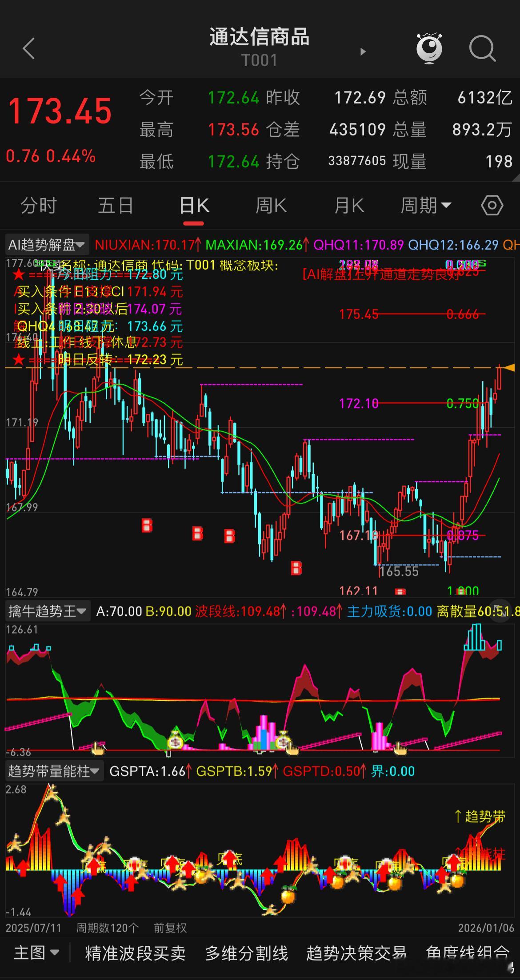This screenshot has width=520, height=980.
Task: Select the 周K tab
Action: (271, 206)
